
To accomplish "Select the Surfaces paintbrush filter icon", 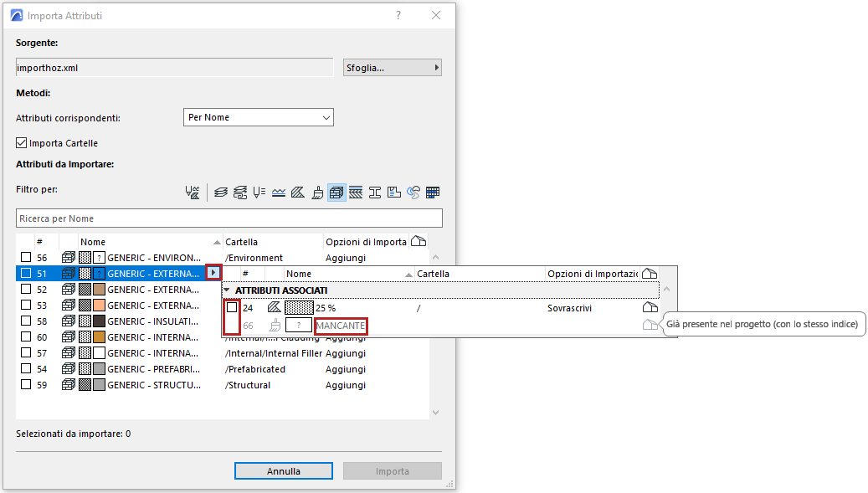I will [x=317, y=192].
